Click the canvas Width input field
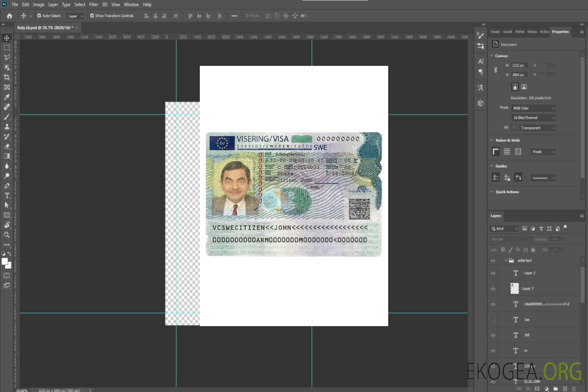 pos(519,65)
